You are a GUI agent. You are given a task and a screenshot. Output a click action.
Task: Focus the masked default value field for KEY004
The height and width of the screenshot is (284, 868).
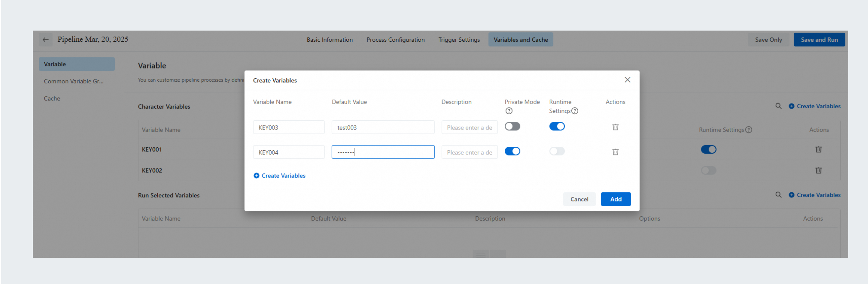click(383, 152)
